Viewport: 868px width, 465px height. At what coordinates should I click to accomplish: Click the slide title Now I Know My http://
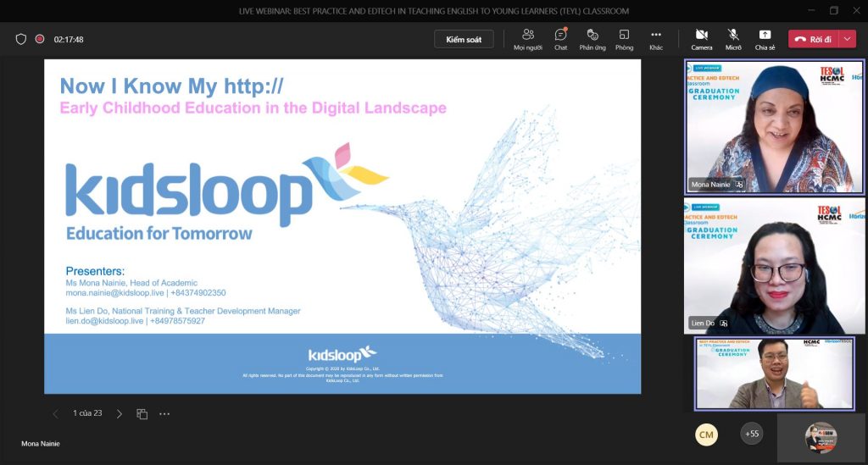171,86
